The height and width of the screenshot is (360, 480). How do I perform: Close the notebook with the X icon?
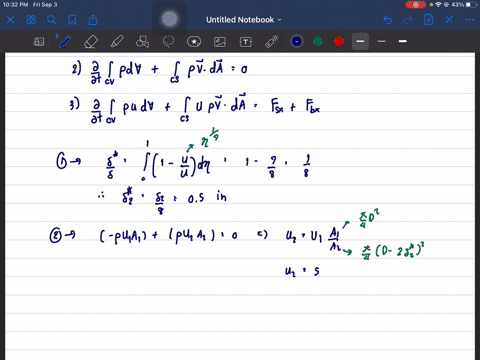click(x=10, y=20)
